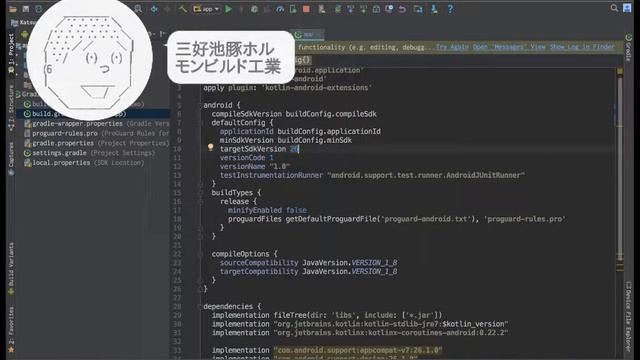Toggle the Build Variants tool window tab

pos(11,268)
